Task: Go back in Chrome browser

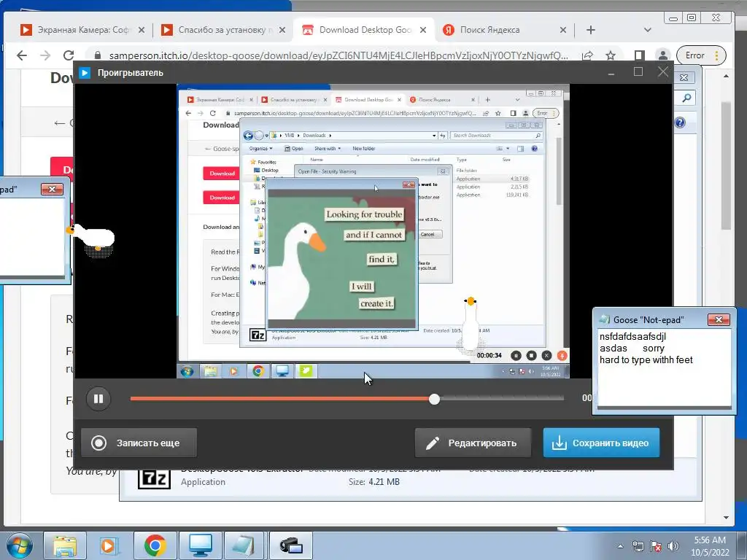Action: 22,55
